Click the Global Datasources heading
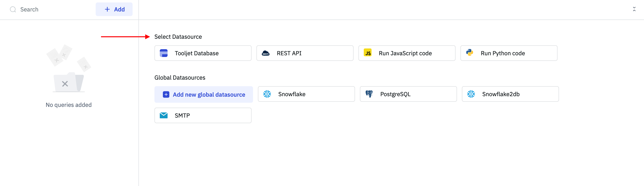The width and height of the screenshot is (644, 186). pyautogui.click(x=179, y=78)
